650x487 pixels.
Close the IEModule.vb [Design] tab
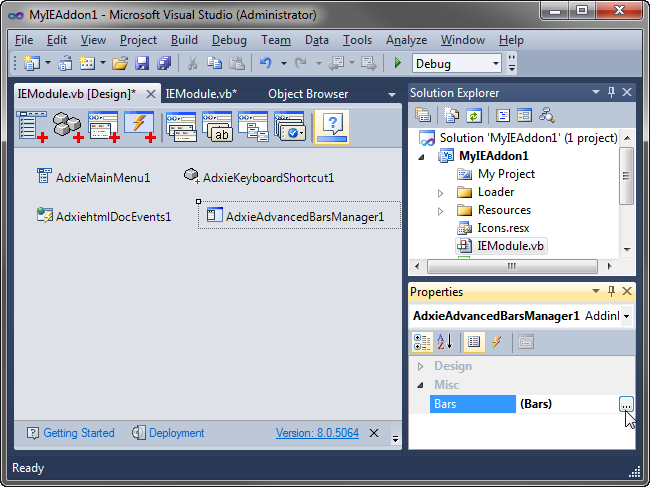tap(151, 94)
